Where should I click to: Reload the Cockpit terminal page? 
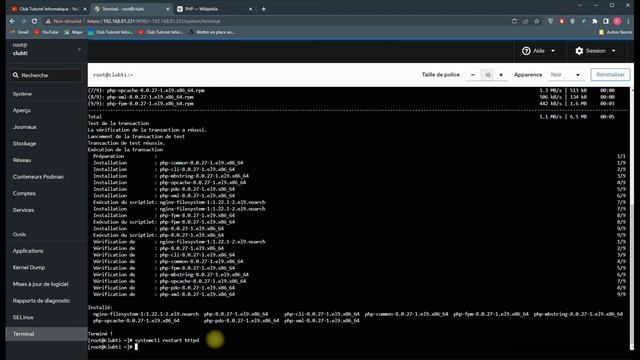[35, 21]
